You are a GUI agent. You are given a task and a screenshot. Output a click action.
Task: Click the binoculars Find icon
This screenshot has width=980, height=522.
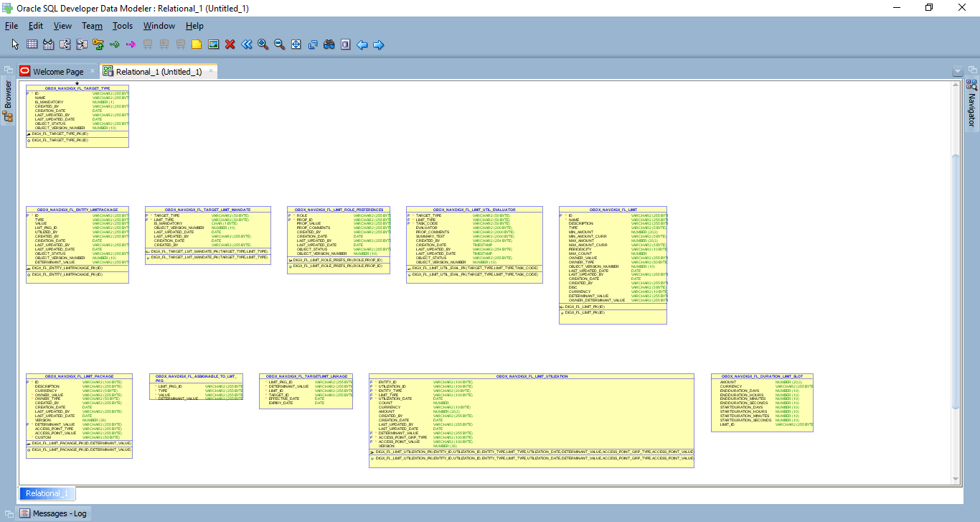click(x=329, y=45)
